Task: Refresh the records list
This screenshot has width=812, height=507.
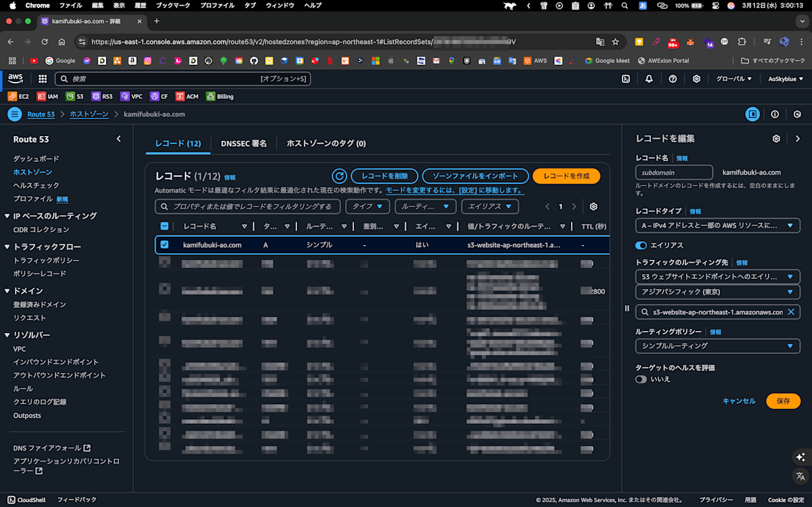Action: 338,176
